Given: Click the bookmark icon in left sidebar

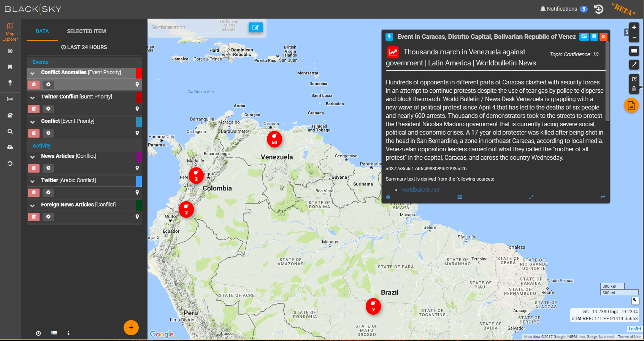Looking at the screenshot, I should [10, 67].
